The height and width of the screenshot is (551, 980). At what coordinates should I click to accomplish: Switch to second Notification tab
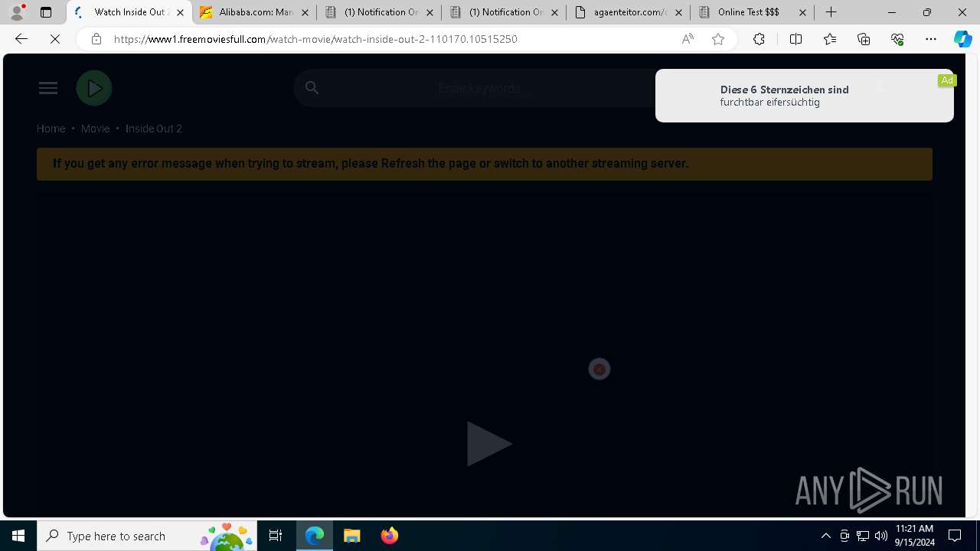(503, 12)
